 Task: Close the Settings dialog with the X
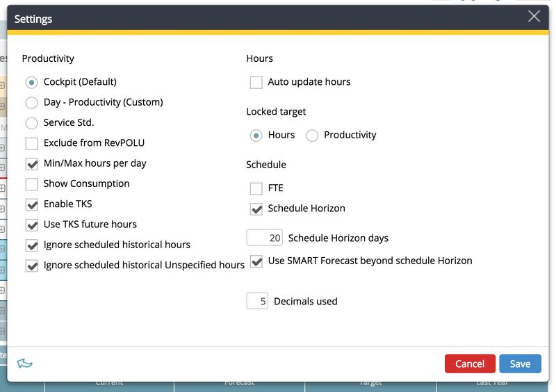(534, 17)
